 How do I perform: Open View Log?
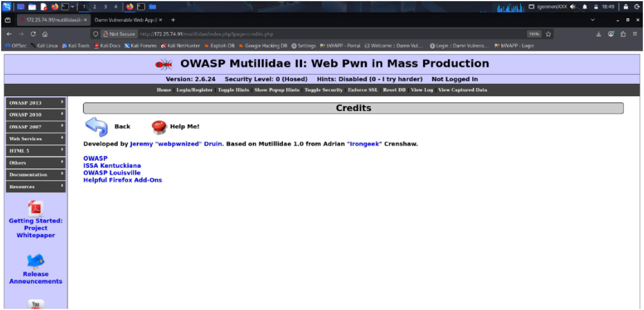(x=422, y=90)
